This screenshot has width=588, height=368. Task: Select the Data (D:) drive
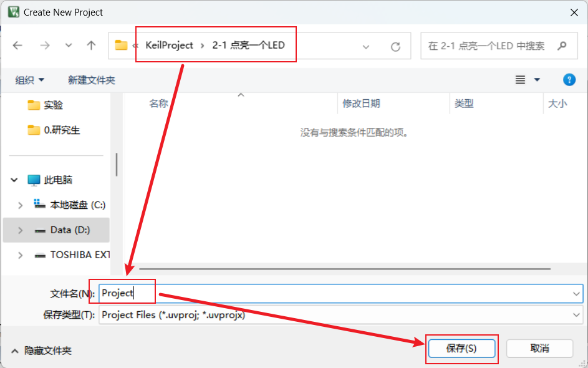point(70,230)
